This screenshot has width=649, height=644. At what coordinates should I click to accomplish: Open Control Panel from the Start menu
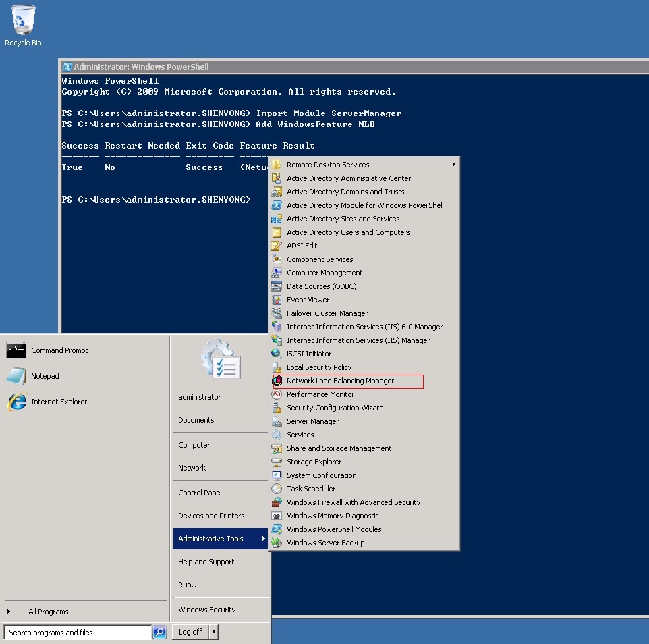pyautogui.click(x=200, y=493)
